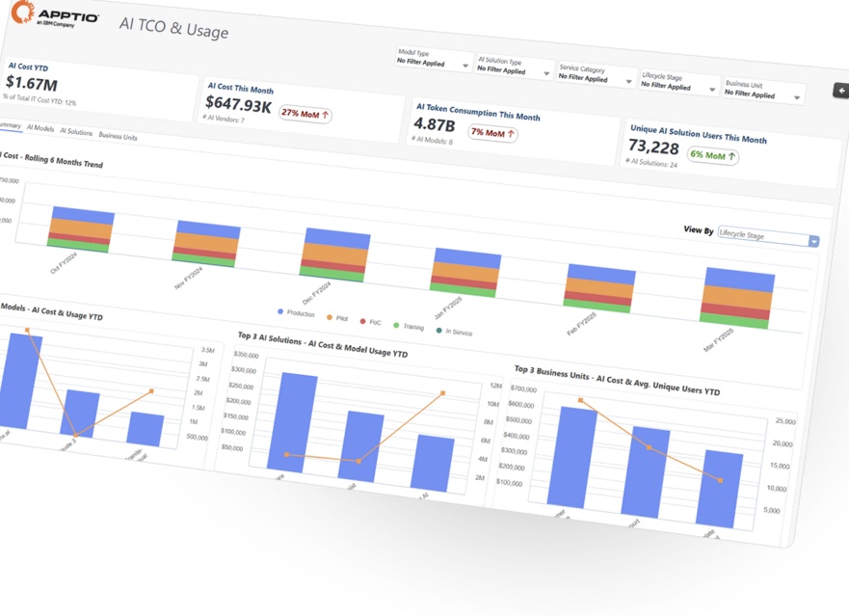Open the Business Units tab
849x616 pixels.
(118, 136)
